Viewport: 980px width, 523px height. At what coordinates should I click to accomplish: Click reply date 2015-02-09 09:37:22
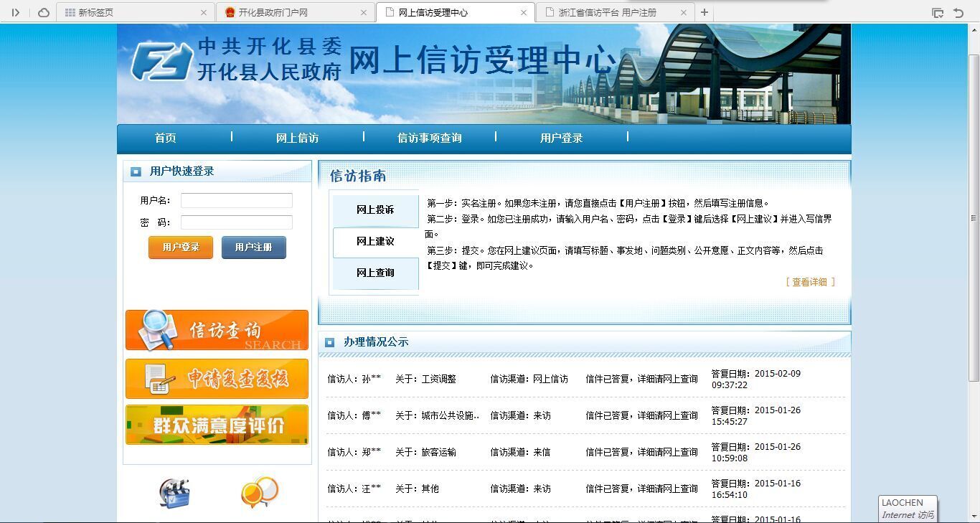point(756,380)
